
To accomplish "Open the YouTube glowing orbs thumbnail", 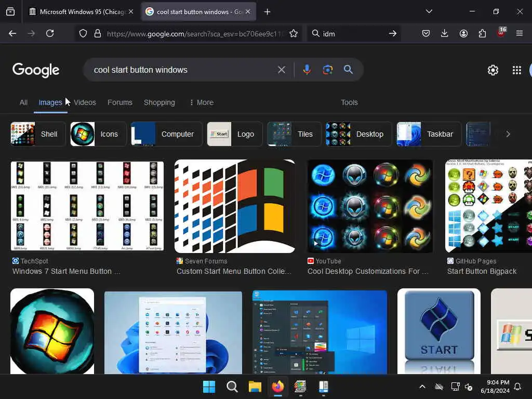I will coord(370,206).
